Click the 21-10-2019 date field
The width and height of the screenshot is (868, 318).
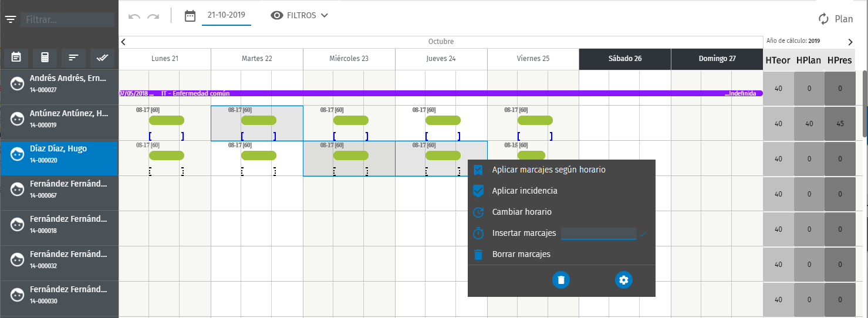[x=227, y=16]
